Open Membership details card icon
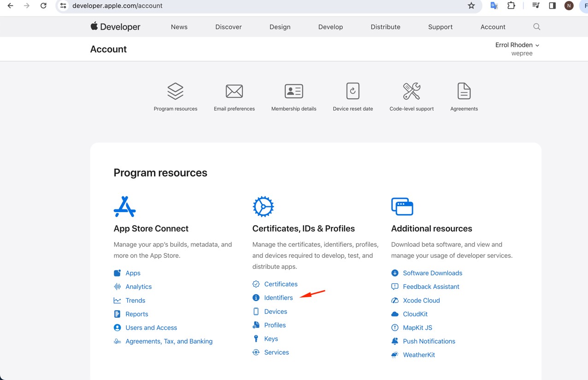The image size is (588, 380). click(294, 91)
